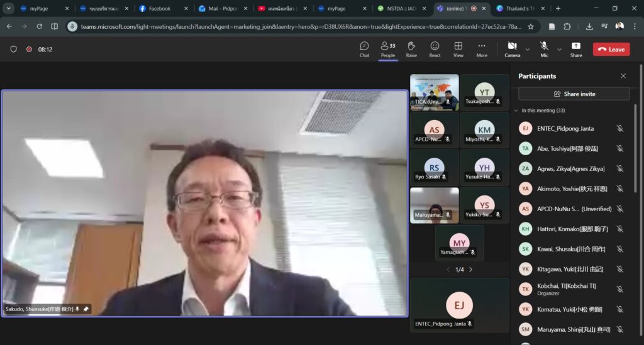Open the Chat panel

point(364,49)
